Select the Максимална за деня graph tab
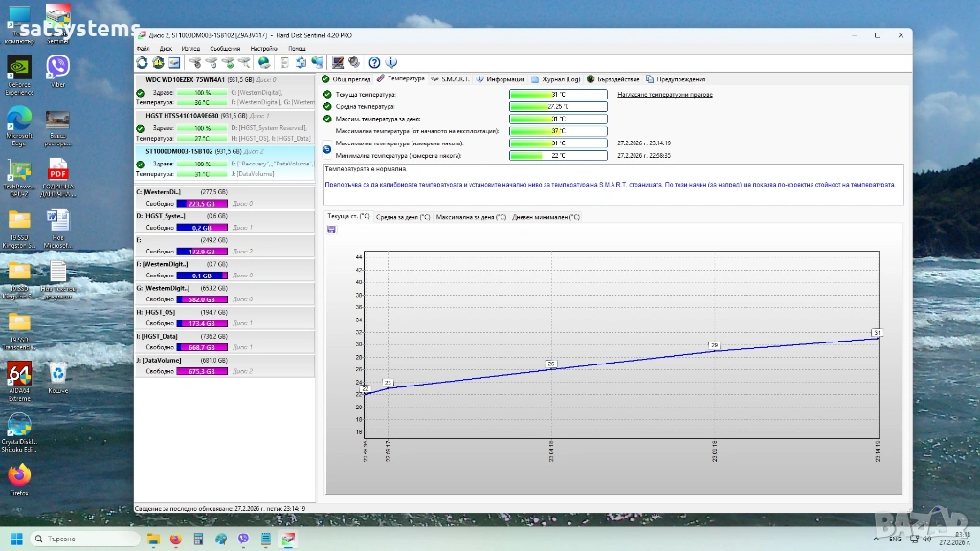 point(471,217)
